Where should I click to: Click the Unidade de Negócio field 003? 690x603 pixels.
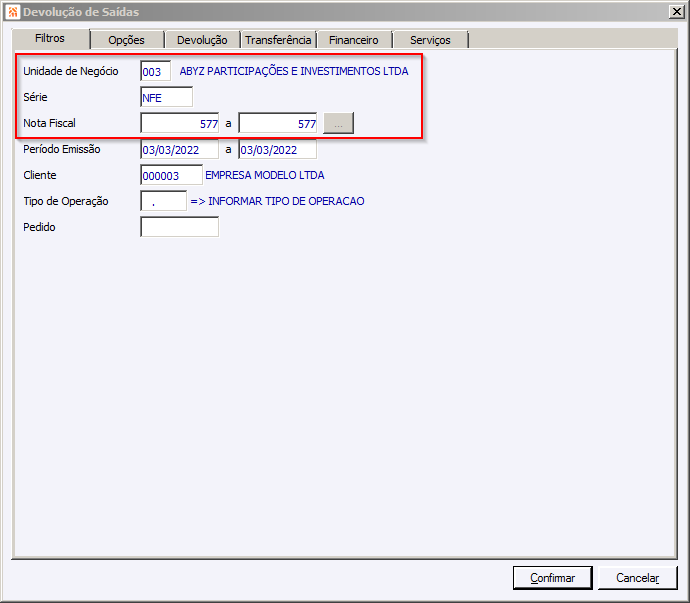(156, 71)
